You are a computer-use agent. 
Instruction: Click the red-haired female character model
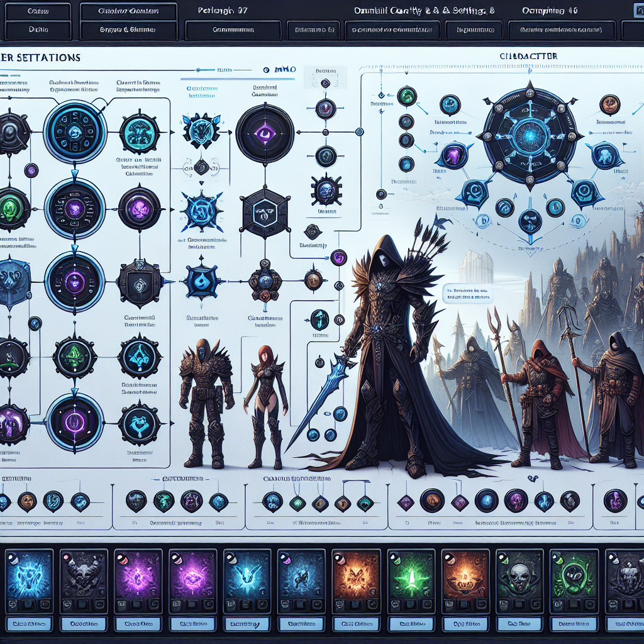click(x=264, y=402)
